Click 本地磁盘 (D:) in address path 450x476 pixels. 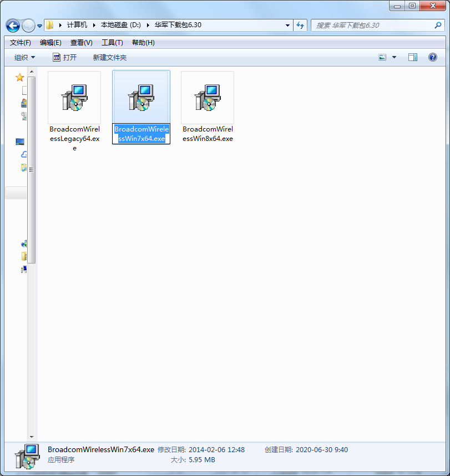(120, 26)
